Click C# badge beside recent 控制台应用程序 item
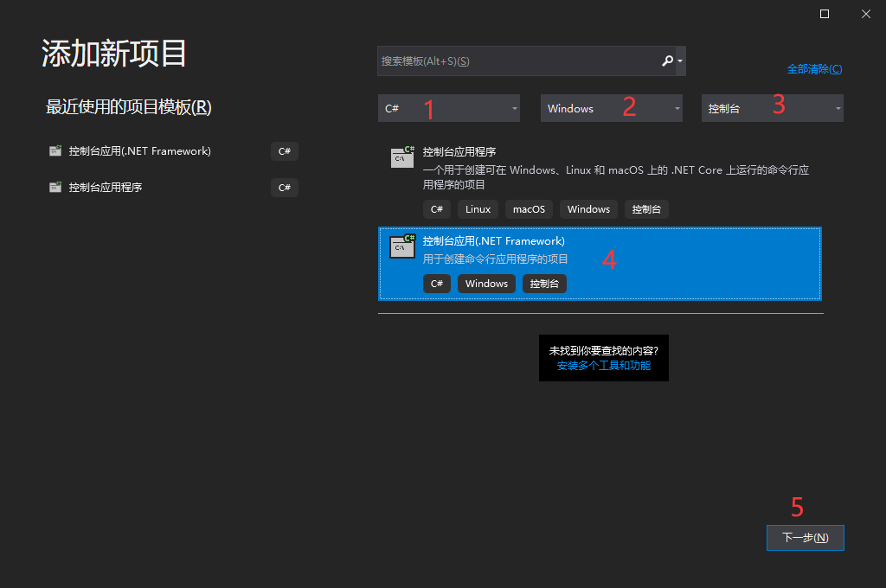 [284, 188]
